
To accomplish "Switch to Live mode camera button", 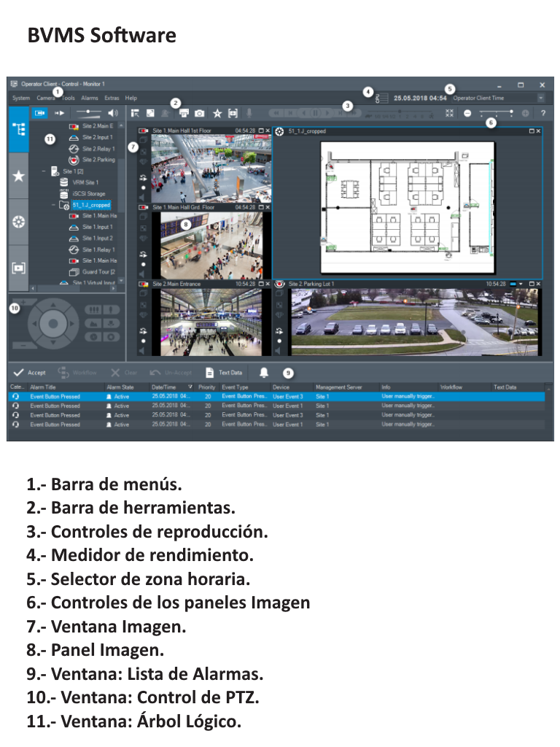I will click(x=40, y=113).
